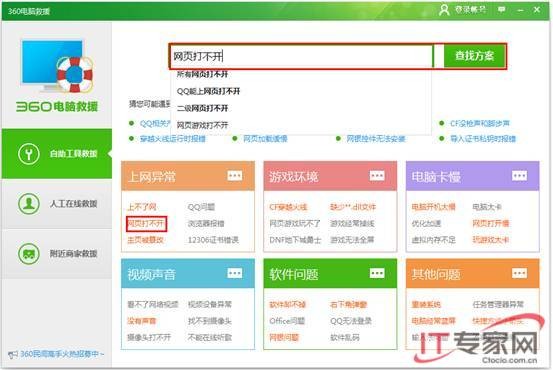The width and height of the screenshot is (553, 370).
Task: Select the 自助工具救援 sidebar tab
Action: [57, 154]
